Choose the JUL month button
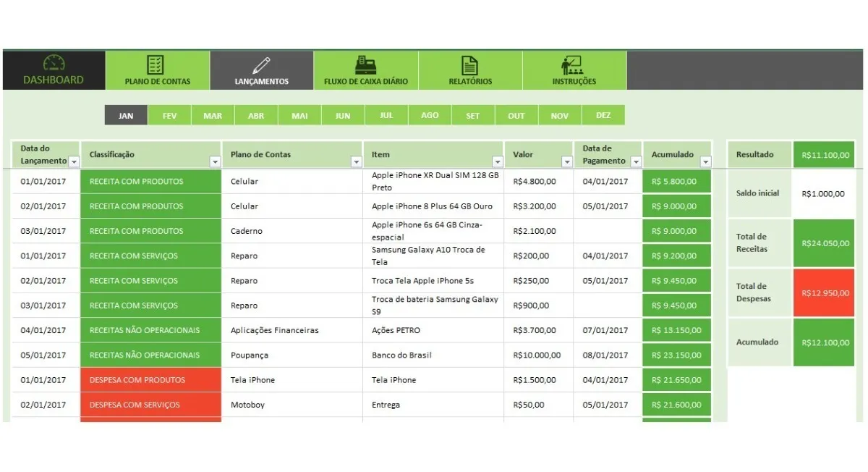 pyautogui.click(x=386, y=116)
